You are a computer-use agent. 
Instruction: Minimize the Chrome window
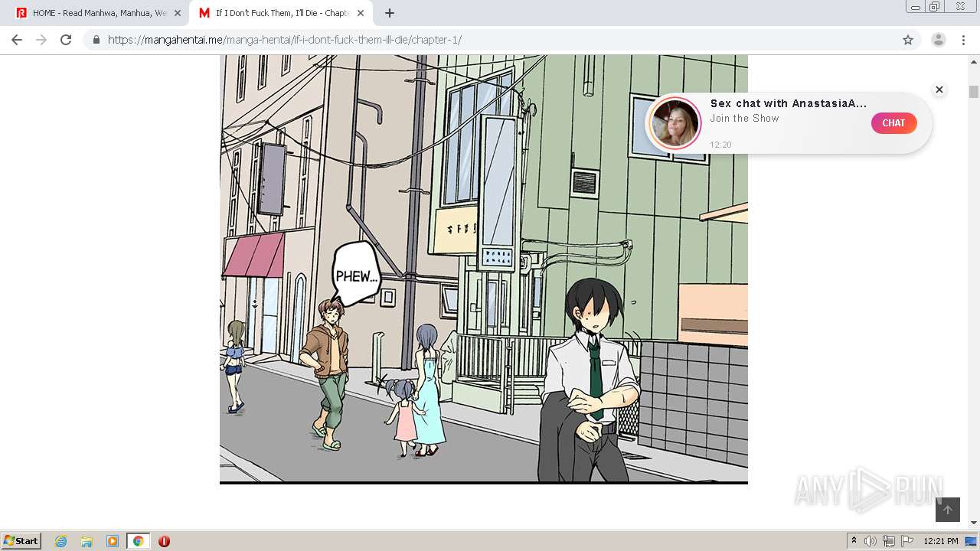click(916, 7)
